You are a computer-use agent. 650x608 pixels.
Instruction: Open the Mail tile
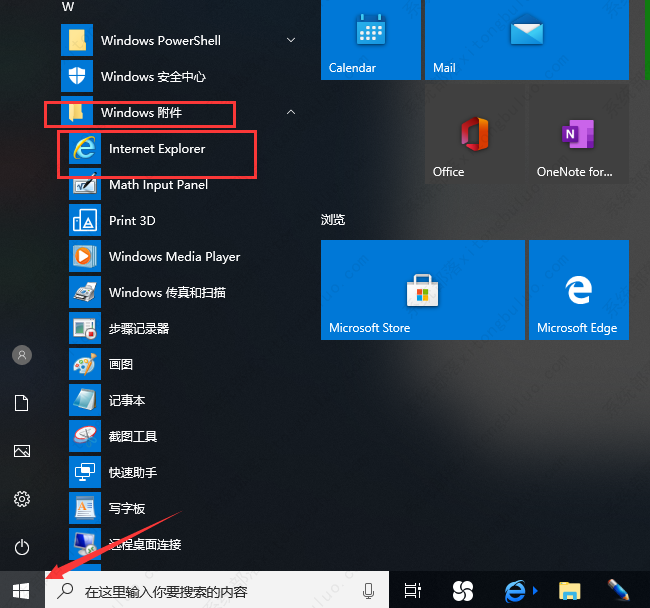coord(526,40)
